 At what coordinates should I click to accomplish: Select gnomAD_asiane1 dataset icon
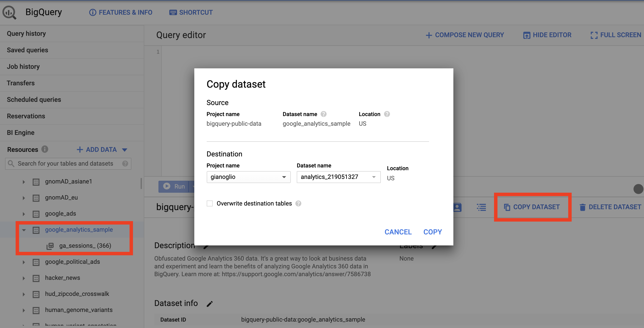pos(36,182)
